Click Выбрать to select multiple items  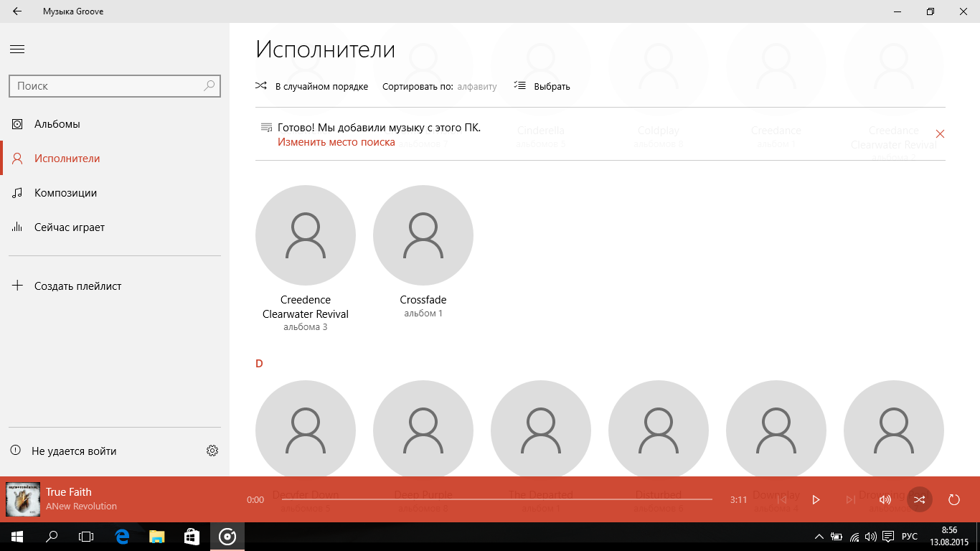point(542,86)
